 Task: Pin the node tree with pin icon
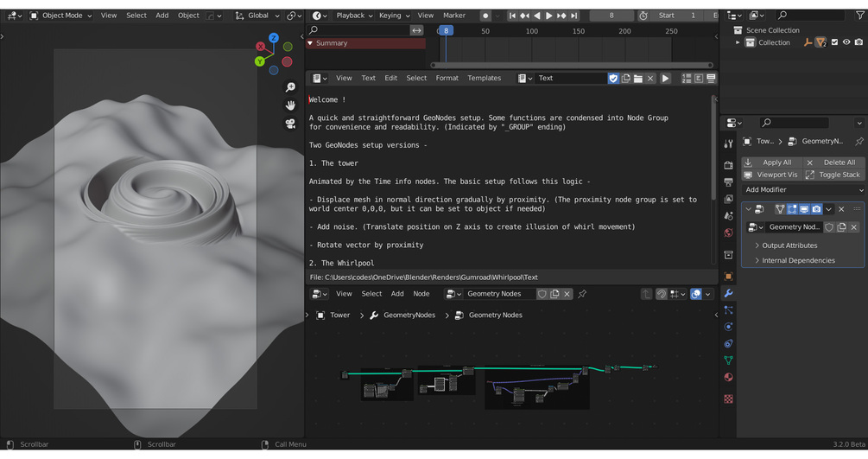point(582,294)
